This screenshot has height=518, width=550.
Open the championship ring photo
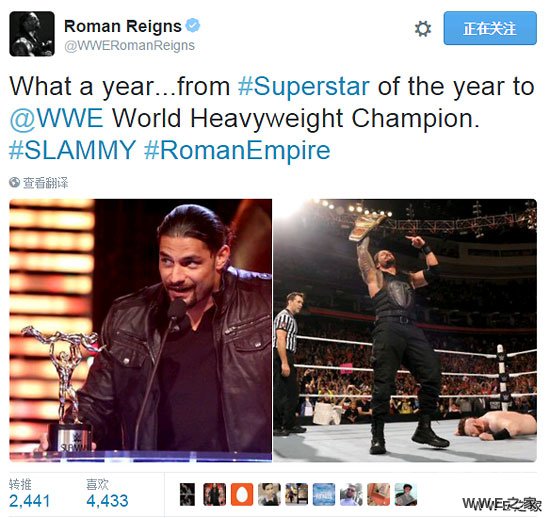coord(405,330)
